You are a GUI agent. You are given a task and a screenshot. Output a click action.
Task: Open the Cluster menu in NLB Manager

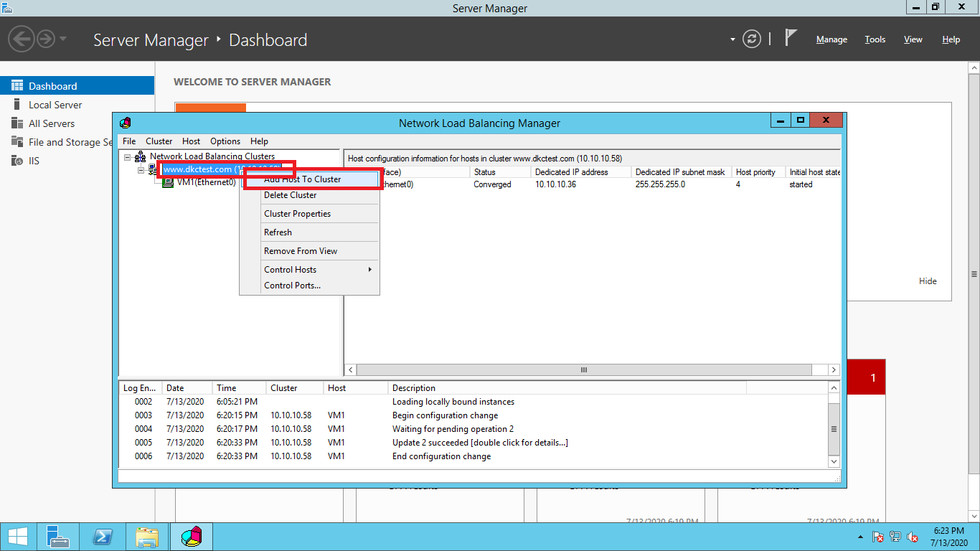pyautogui.click(x=159, y=141)
